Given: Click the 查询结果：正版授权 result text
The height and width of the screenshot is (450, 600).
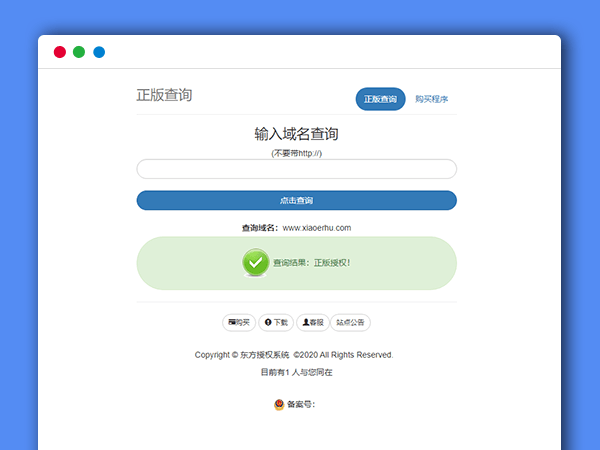Looking at the screenshot, I should tap(311, 263).
